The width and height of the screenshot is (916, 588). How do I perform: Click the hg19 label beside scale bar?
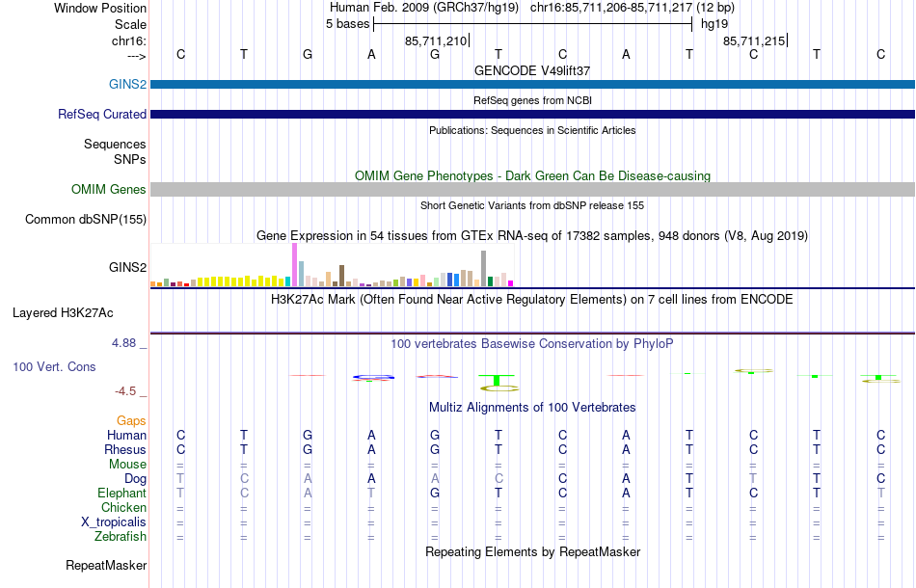click(714, 24)
